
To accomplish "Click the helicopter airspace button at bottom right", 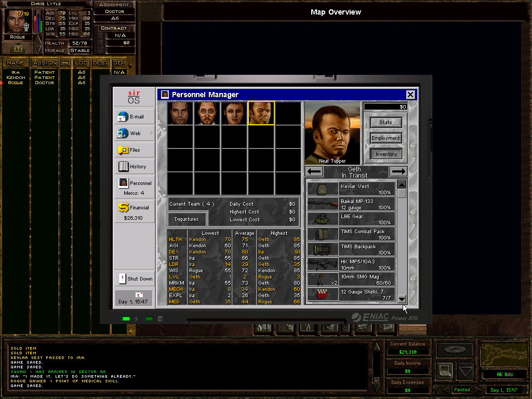I will click(x=455, y=350).
